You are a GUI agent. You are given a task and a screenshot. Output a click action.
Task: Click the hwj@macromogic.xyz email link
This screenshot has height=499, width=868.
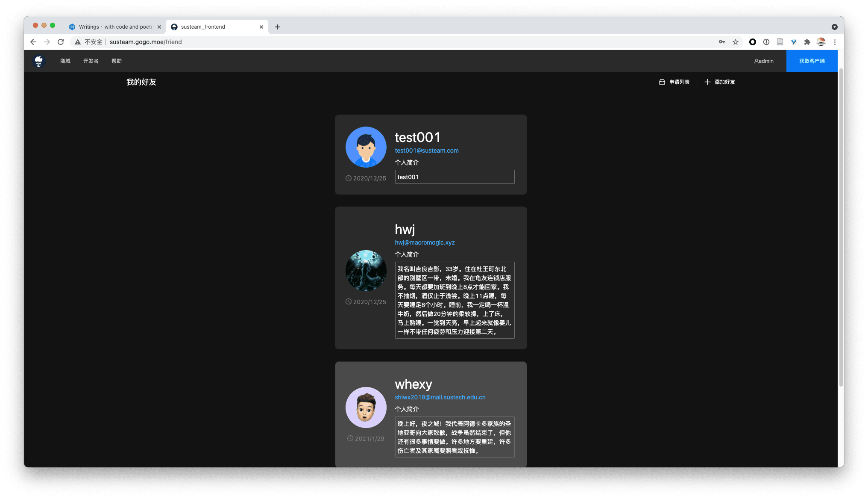[x=425, y=242]
